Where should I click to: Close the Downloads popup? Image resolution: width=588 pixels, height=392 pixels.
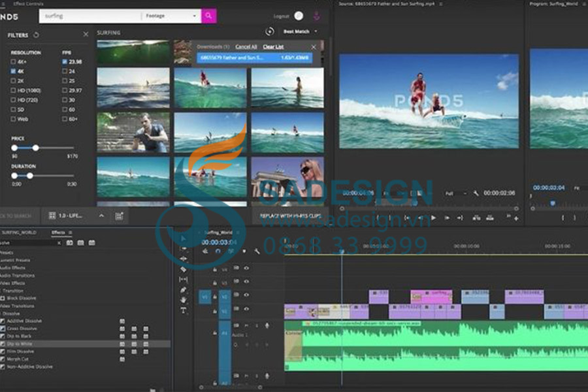[x=314, y=47]
